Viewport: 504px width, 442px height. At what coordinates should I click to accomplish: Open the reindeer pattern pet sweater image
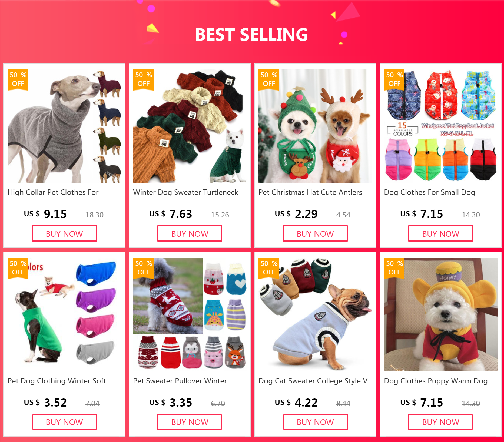[x=190, y=314]
